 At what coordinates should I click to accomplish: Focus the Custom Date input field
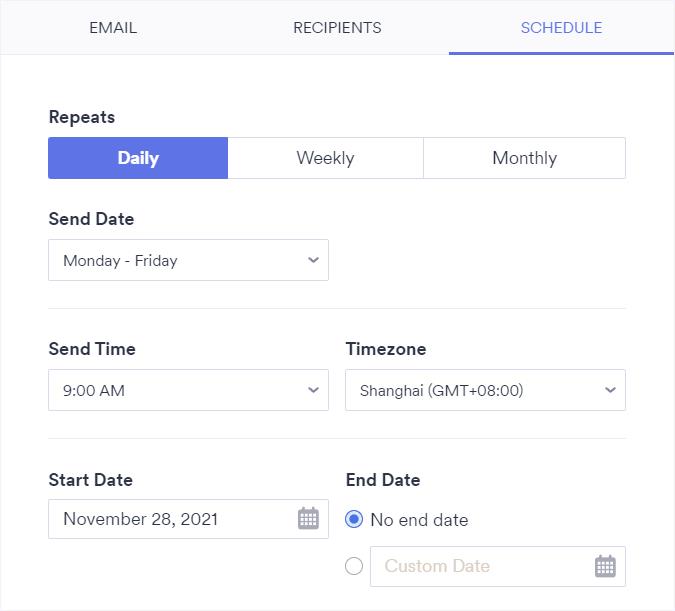click(x=480, y=566)
